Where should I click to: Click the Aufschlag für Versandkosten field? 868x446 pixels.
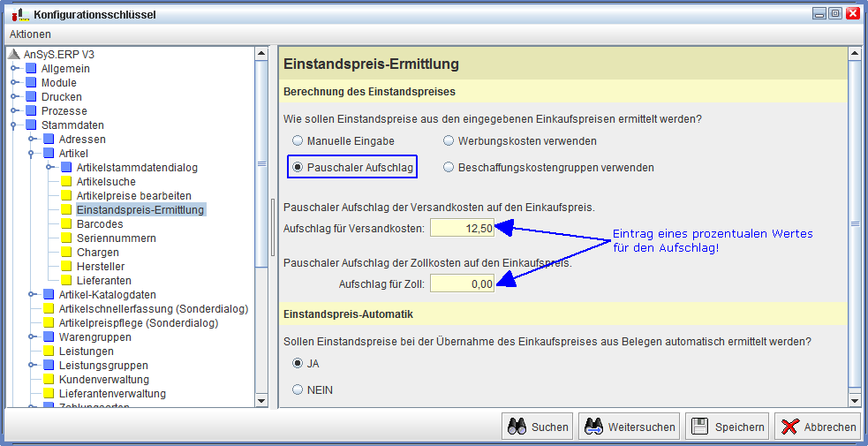(x=462, y=229)
